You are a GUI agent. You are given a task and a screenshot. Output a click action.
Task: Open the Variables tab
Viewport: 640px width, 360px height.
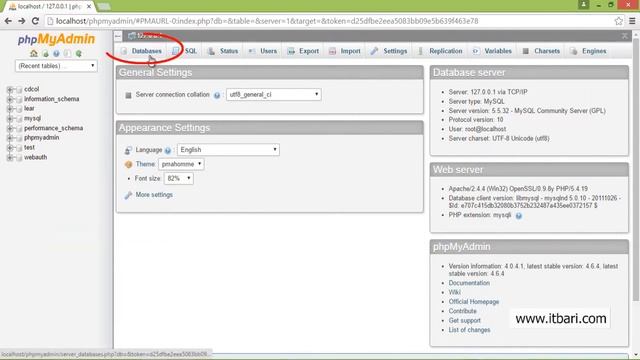click(x=492, y=51)
